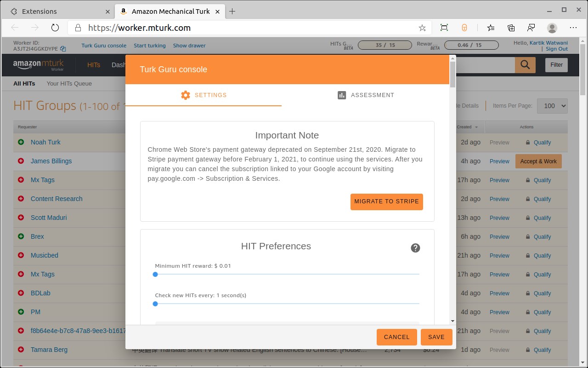Click Qualify for Noah Turk
588x368 pixels.
click(542, 143)
